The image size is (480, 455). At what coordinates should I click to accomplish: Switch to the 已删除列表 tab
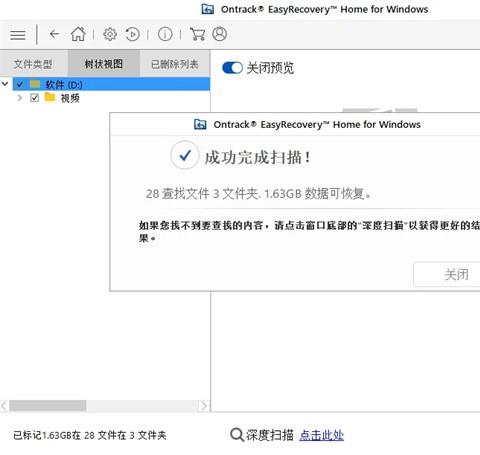point(175,64)
